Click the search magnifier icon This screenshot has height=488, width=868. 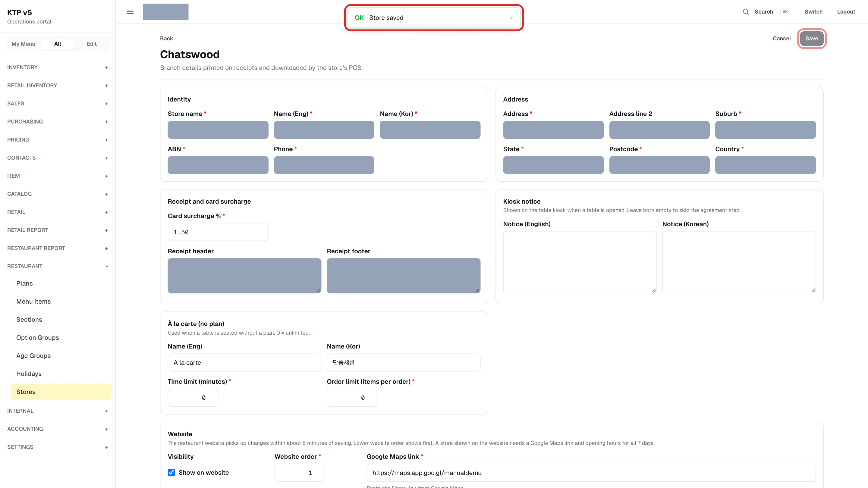tap(746, 12)
